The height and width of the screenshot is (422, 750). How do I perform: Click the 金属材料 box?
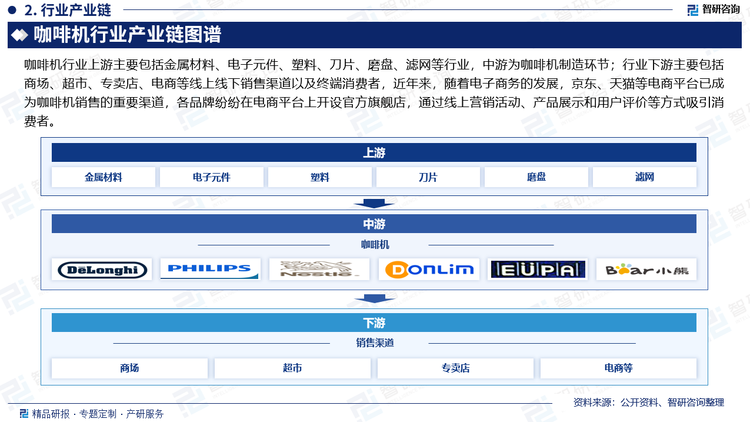[x=103, y=177]
